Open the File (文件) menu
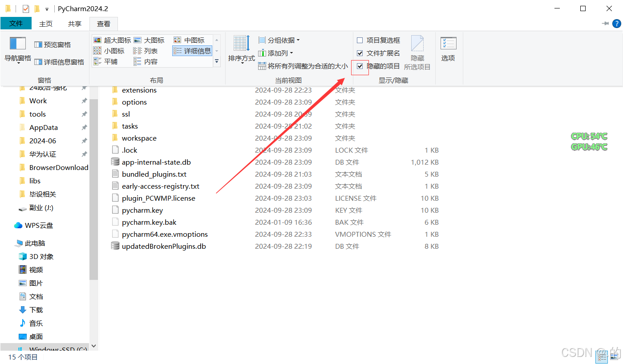The height and width of the screenshot is (364, 623). 16,23
